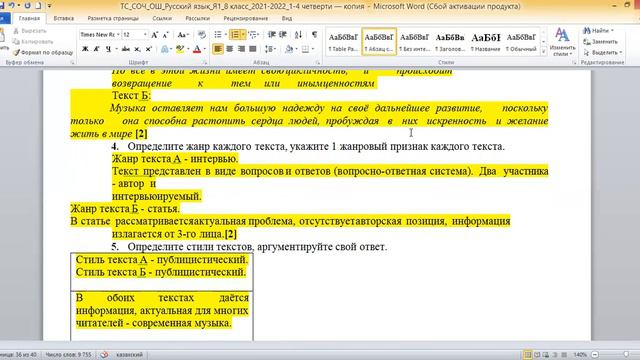Increase paragraph indent
Screen dimensions: 640x360
coord(283,35)
